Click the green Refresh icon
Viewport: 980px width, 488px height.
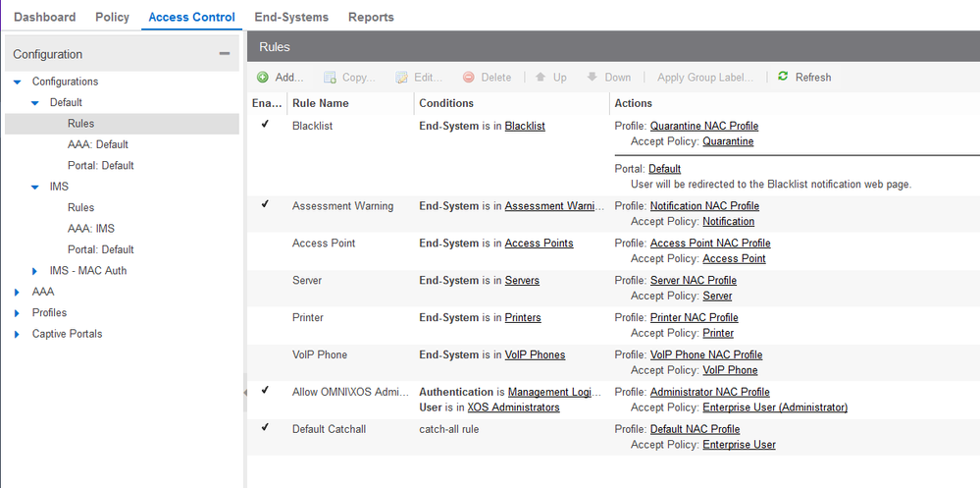(782, 77)
